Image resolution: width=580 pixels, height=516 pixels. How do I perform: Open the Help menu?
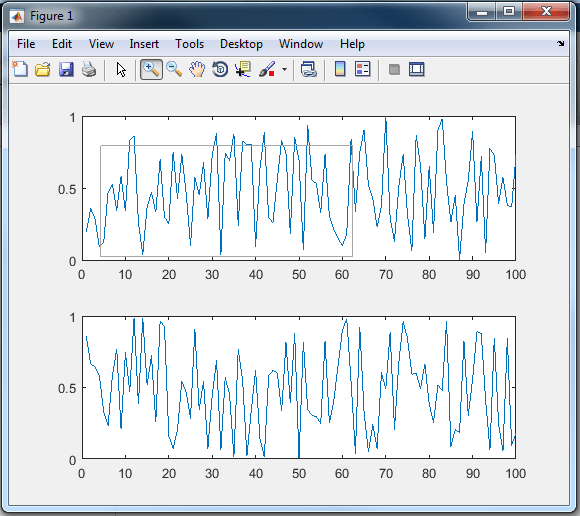[352, 44]
